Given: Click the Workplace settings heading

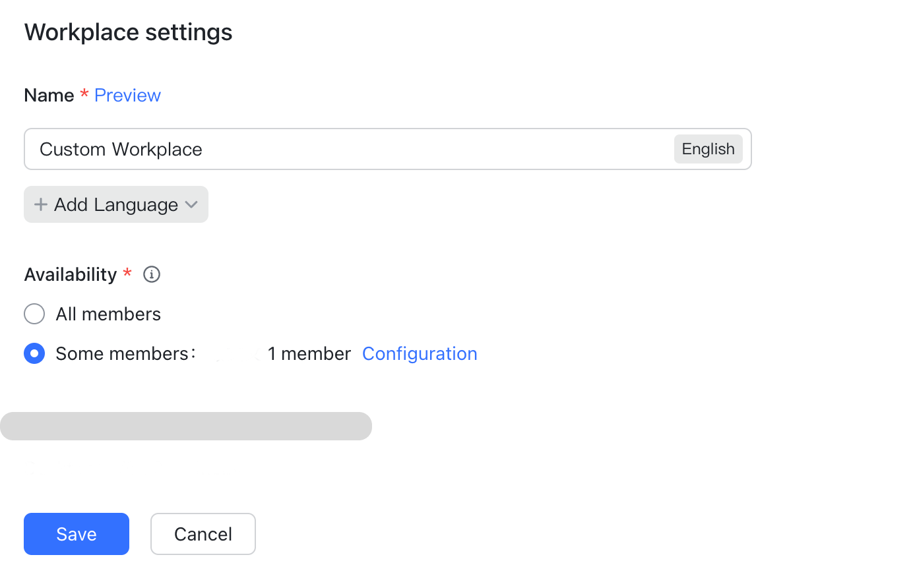Looking at the screenshot, I should click(x=128, y=32).
